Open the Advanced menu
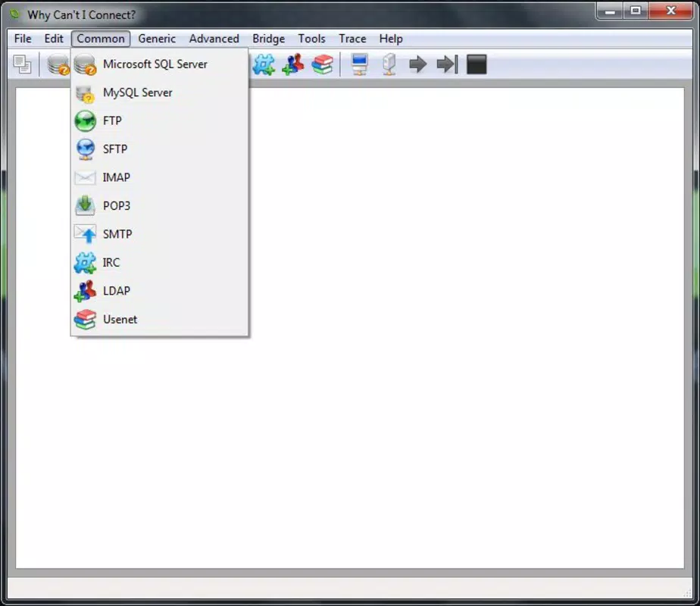 click(x=214, y=39)
